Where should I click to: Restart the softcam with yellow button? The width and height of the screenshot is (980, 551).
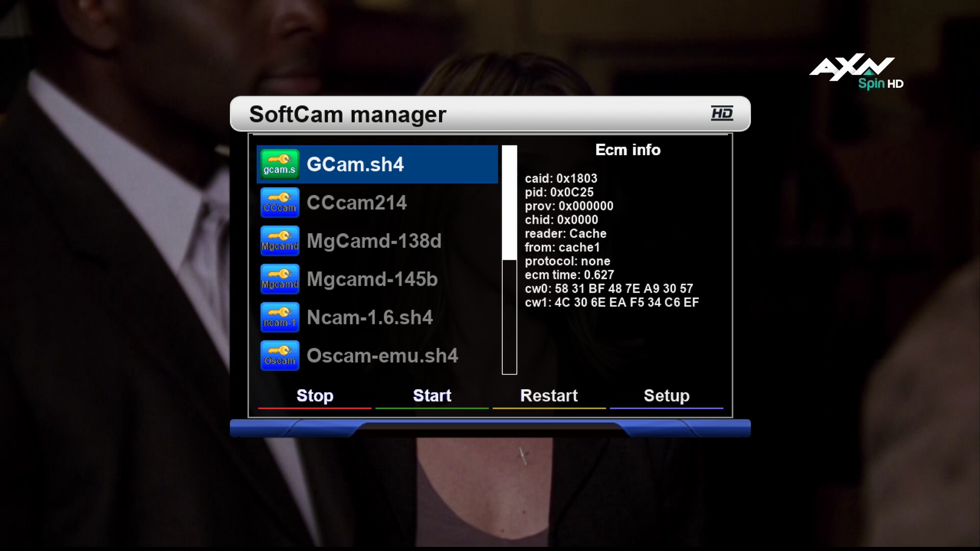tap(549, 396)
